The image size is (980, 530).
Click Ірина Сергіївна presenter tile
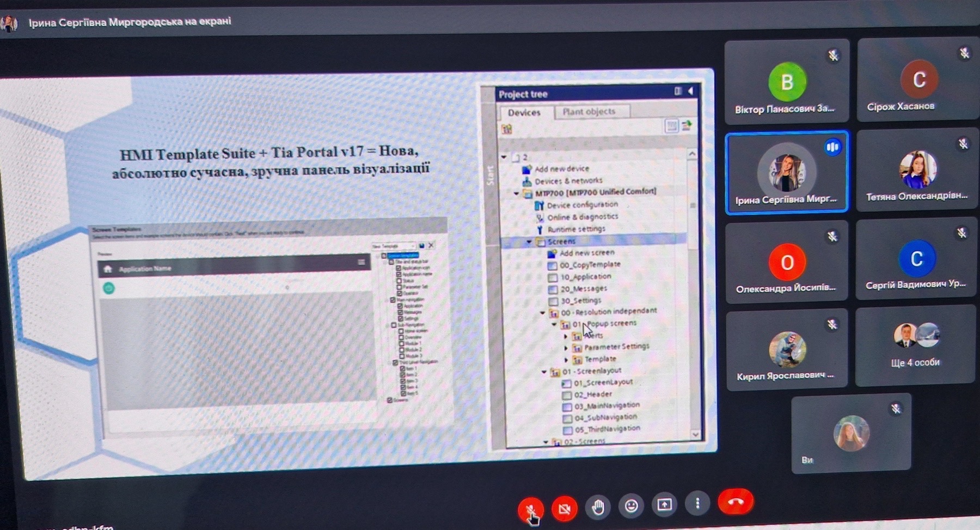click(x=787, y=172)
